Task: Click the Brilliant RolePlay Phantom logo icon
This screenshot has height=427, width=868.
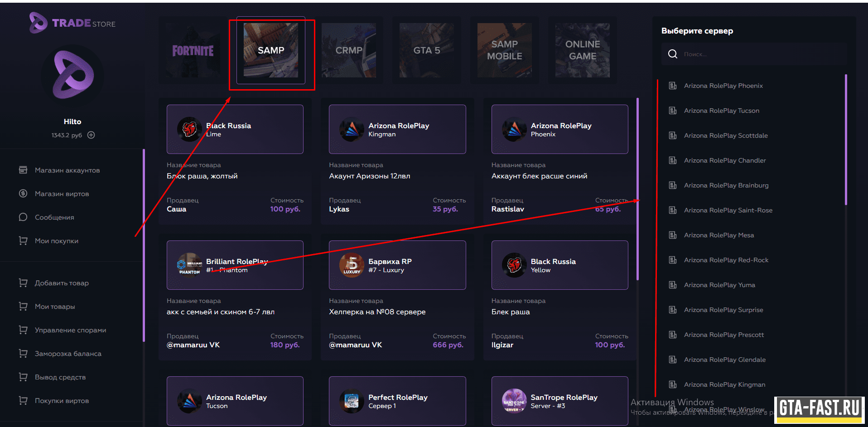Action: [x=189, y=265]
